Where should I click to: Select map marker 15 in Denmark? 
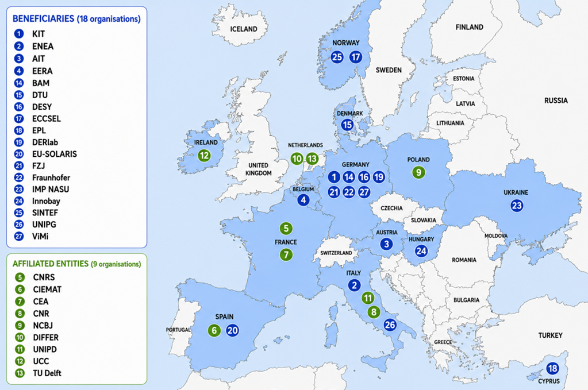(347, 125)
